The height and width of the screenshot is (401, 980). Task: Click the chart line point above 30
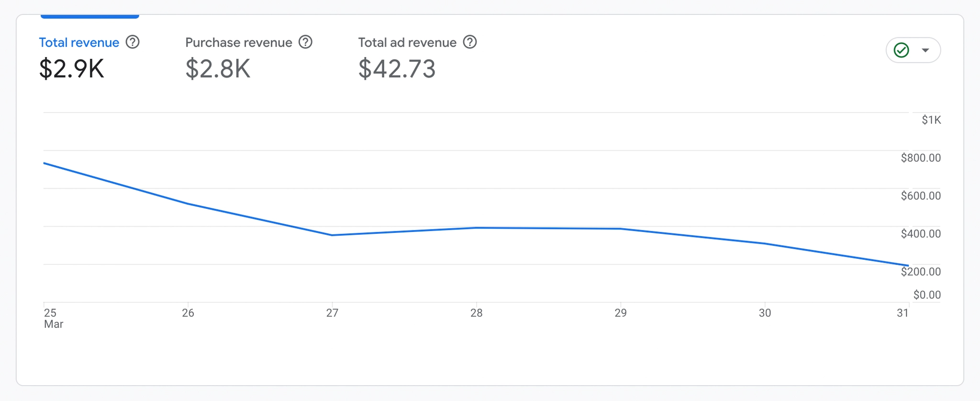point(765,243)
